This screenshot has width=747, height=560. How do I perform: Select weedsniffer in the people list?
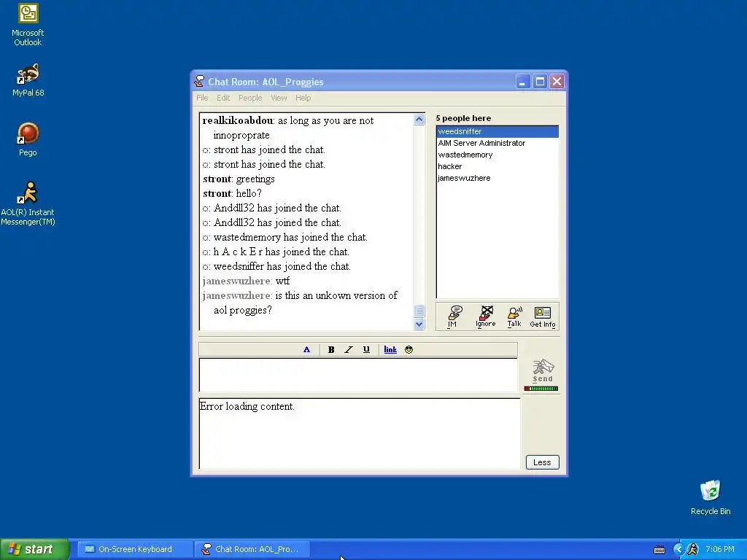[498, 131]
